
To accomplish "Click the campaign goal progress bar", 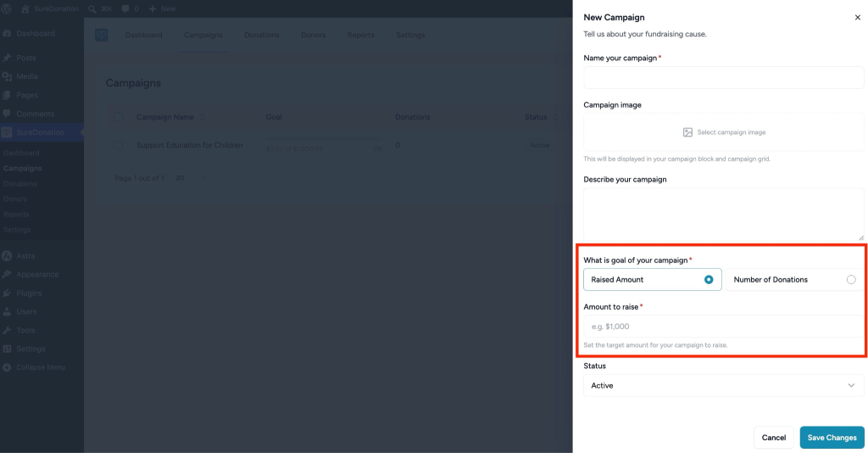I will click(324, 139).
